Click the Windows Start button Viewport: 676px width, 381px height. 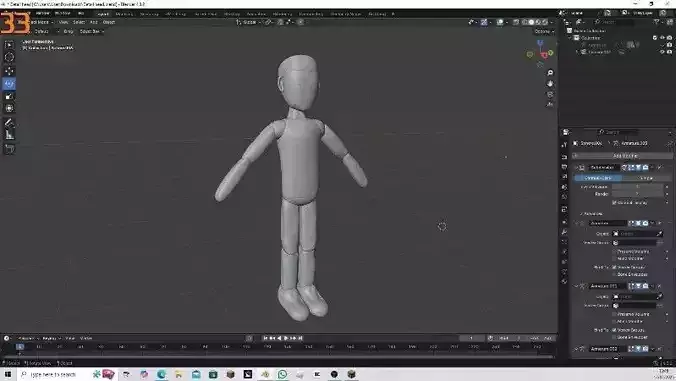pos(8,374)
